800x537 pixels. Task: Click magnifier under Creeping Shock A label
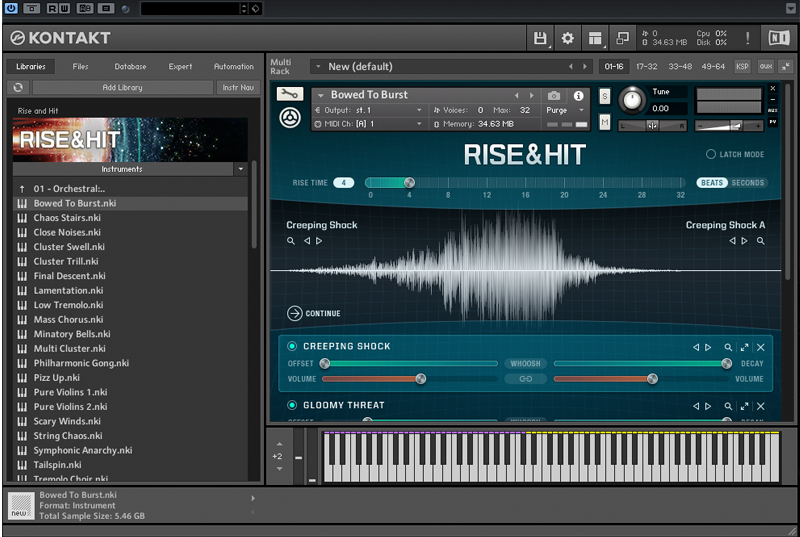click(760, 241)
